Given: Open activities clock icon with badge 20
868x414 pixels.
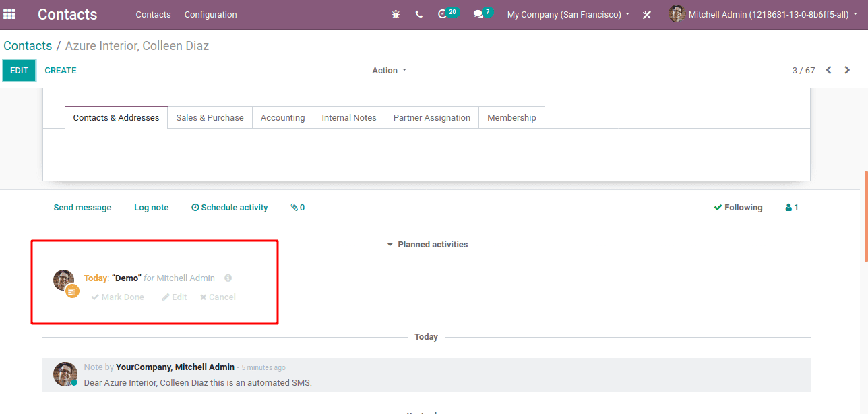Looking at the screenshot, I should point(447,13).
